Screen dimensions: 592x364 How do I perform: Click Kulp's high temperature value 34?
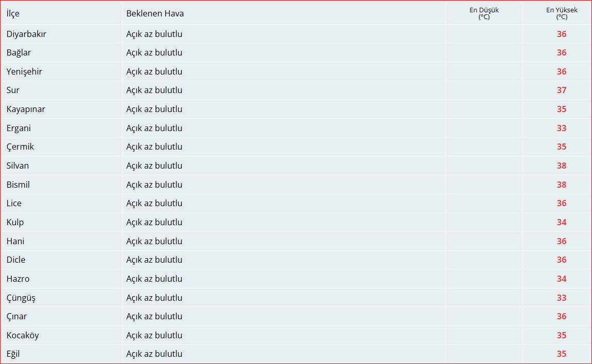(x=561, y=222)
